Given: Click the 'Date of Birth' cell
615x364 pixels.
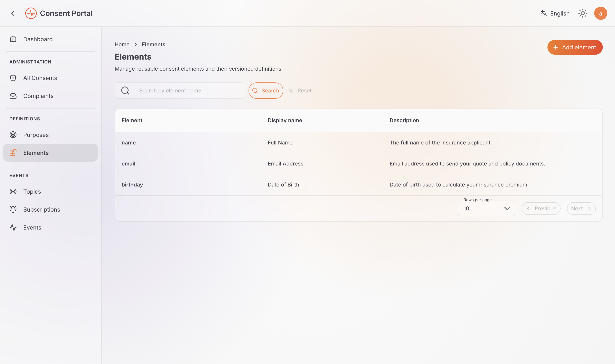Looking at the screenshot, I should (x=283, y=185).
